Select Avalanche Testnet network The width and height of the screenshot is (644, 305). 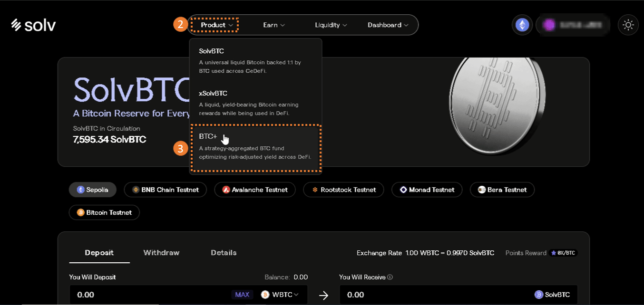click(x=254, y=190)
